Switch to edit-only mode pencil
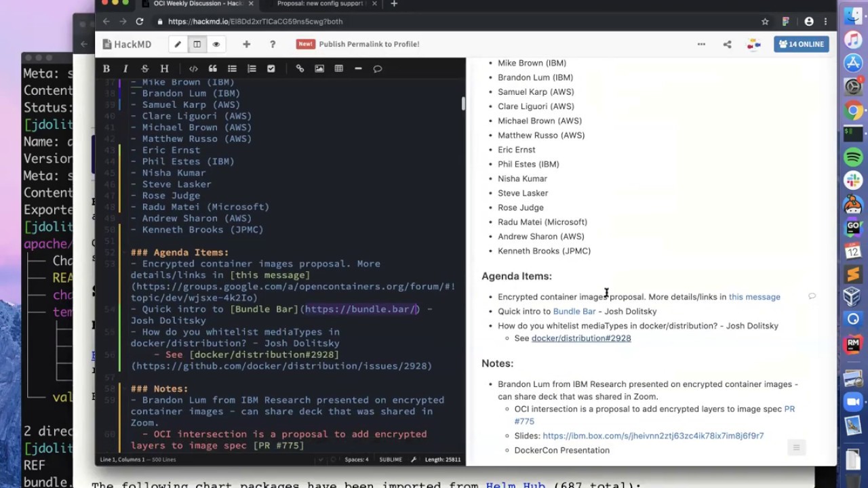Screen dimensions: 868x488 click(178, 44)
